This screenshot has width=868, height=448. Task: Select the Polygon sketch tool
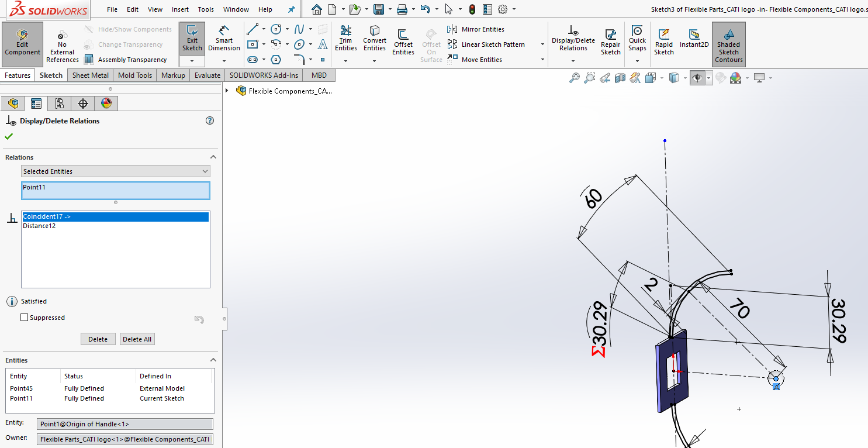(276, 60)
